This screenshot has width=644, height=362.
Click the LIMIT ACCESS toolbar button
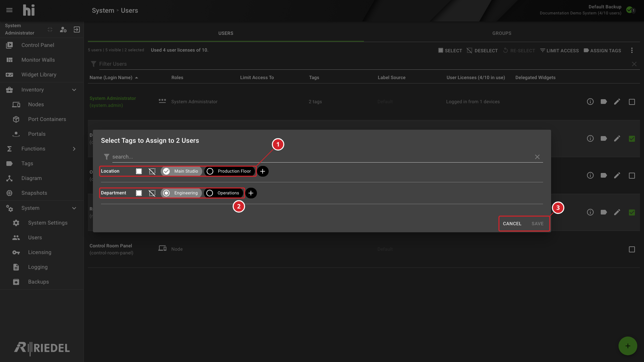click(x=559, y=51)
